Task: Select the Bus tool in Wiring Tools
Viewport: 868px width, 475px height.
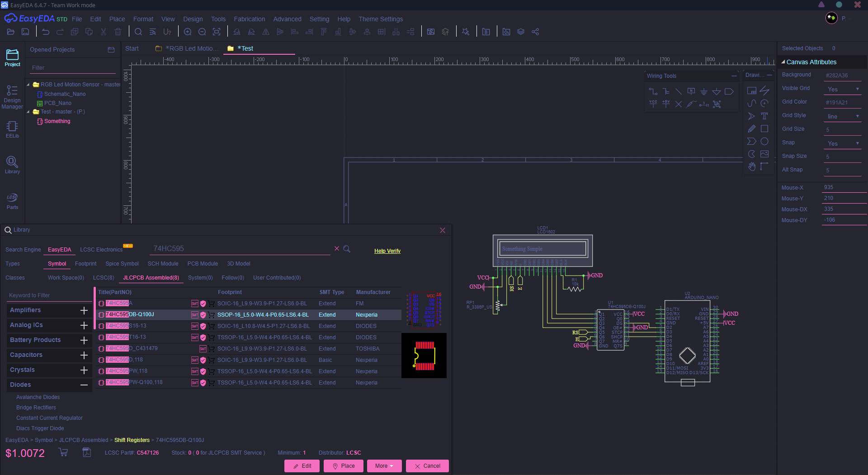Action: (x=665, y=91)
